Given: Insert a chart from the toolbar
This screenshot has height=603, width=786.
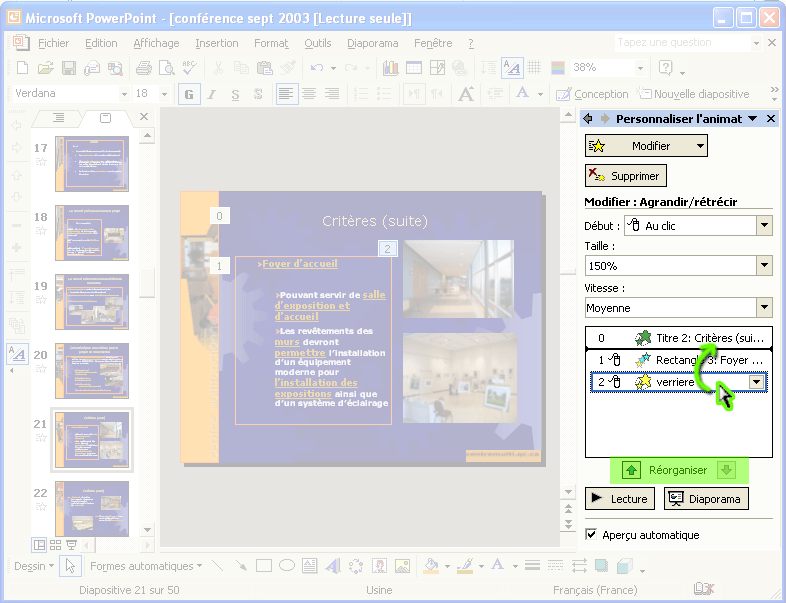Looking at the screenshot, I should click(389, 68).
